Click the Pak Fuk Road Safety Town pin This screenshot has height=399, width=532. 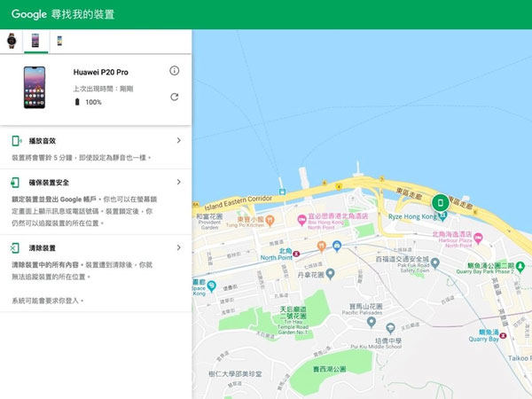(435, 262)
